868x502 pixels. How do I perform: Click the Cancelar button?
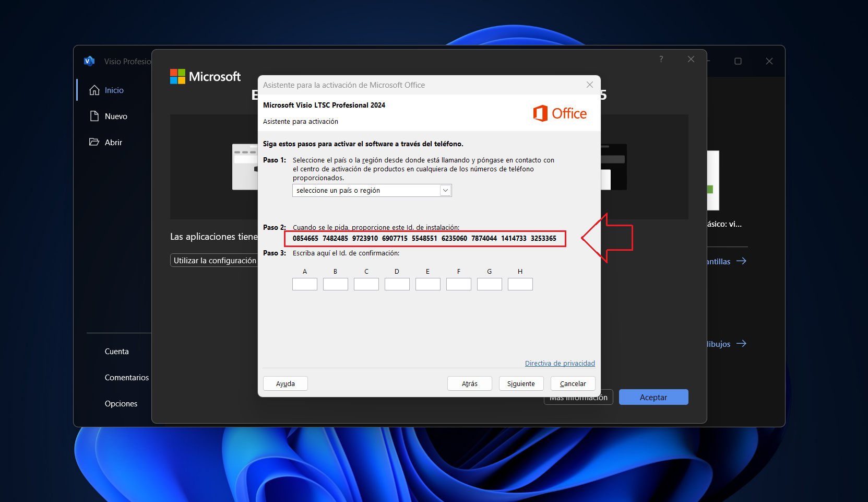(573, 383)
